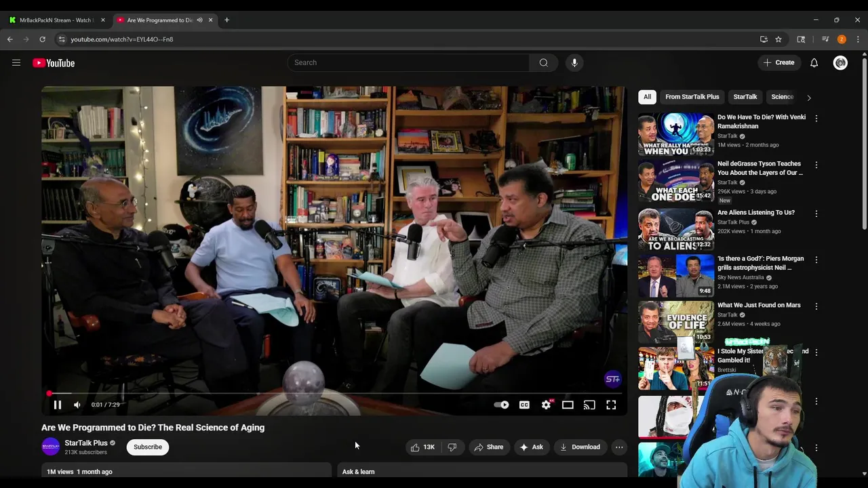The width and height of the screenshot is (868, 488).
Task: View site information icon in address bar
Action: (x=62, y=39)
